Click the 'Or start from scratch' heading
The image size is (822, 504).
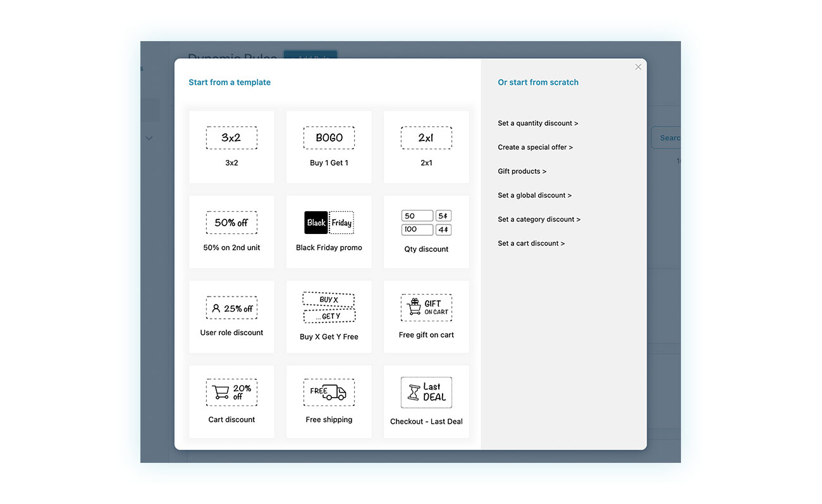[x=538, y=82]
